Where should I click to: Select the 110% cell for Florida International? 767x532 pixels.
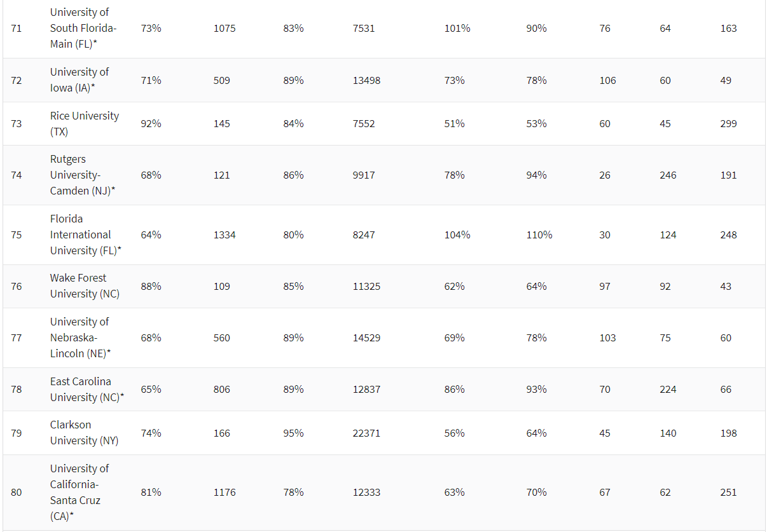pyautogui.click(x=539, y=235)
